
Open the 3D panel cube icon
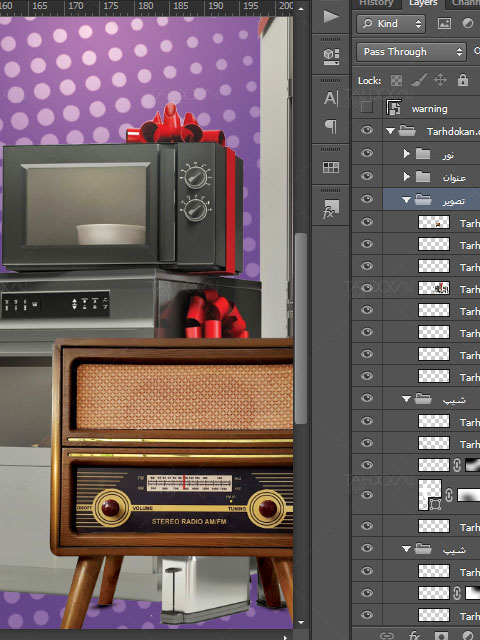point(331,56)
